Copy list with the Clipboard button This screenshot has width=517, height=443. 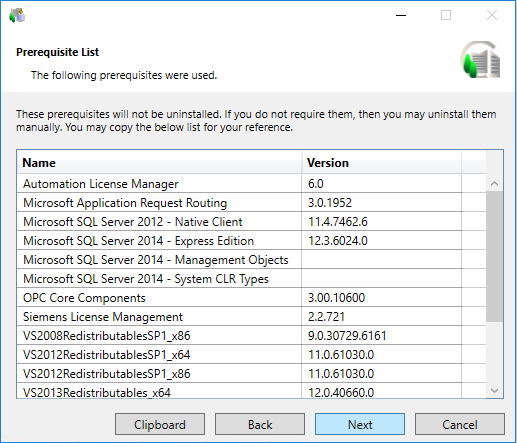[x=160, y=424]
